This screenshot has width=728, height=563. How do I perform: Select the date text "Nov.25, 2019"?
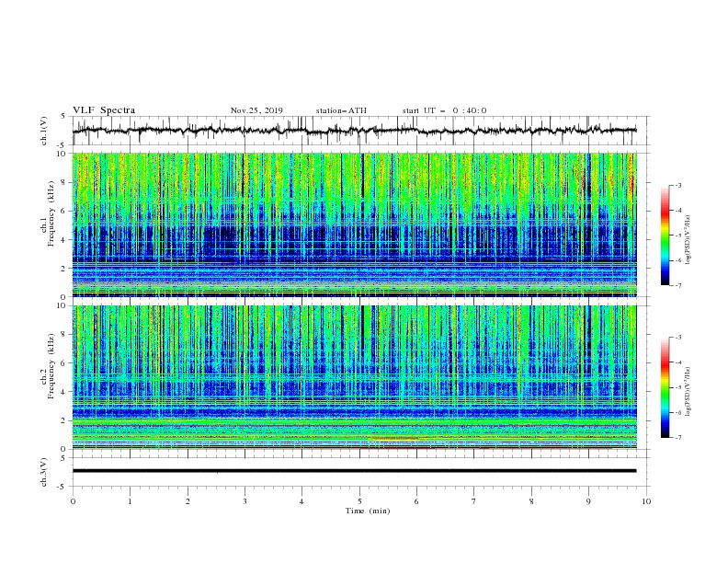pyautogui.click(x=256, y=110)
